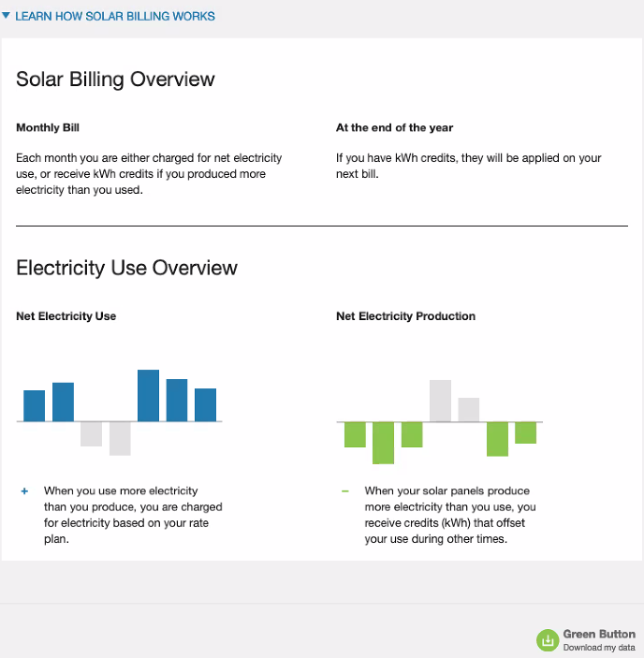644x658 pixels.
Task: Click the blue plus icon
Action: (24, 490)
